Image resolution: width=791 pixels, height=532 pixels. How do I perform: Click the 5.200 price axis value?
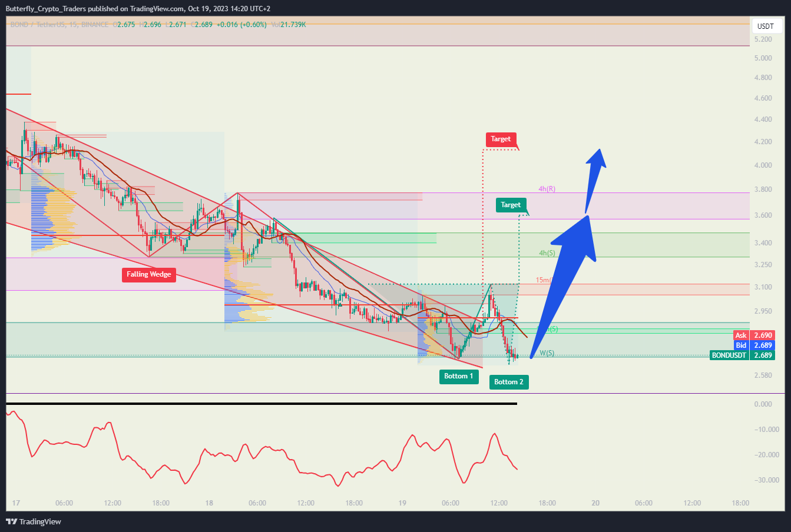click(x=763, y=39)
